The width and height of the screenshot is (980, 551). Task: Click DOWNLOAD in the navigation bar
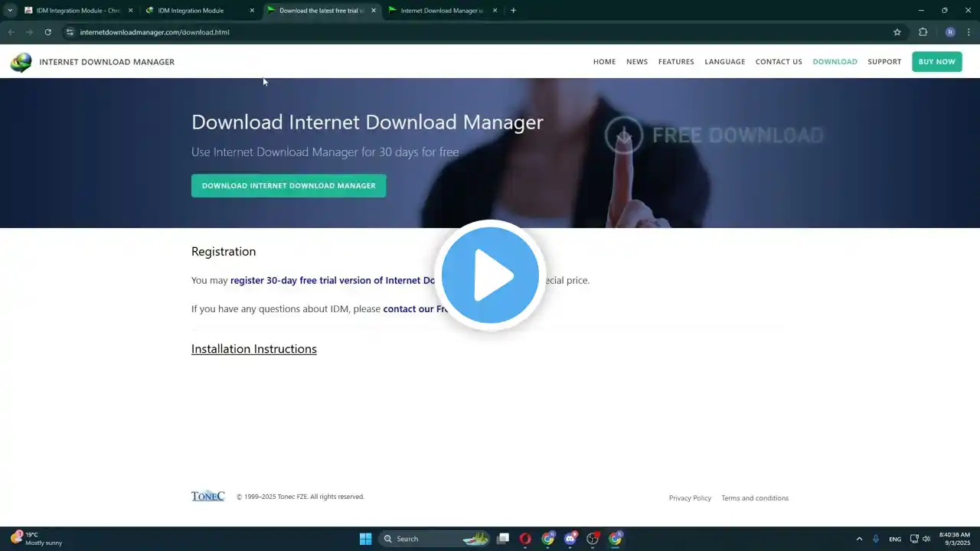tap(835, 62)
